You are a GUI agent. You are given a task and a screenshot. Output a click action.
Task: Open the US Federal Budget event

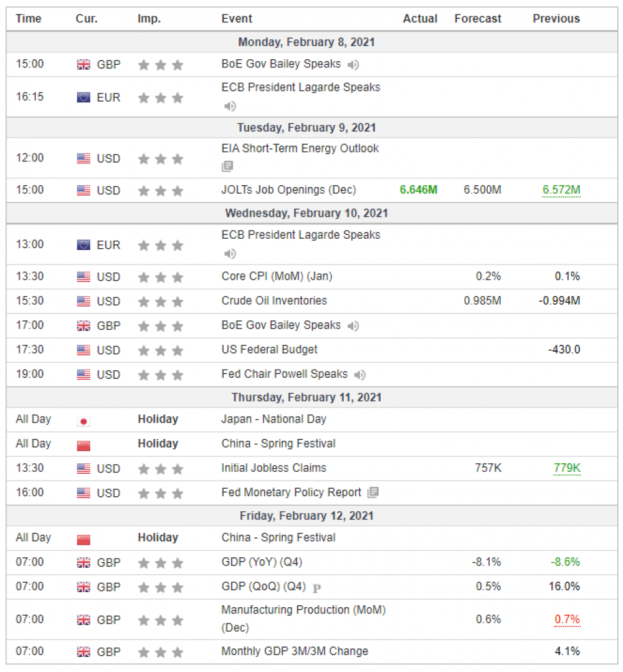269,350
